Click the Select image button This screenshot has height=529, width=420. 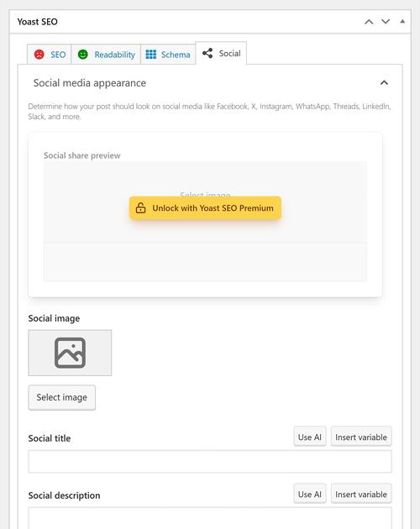[x=62, y=397]
